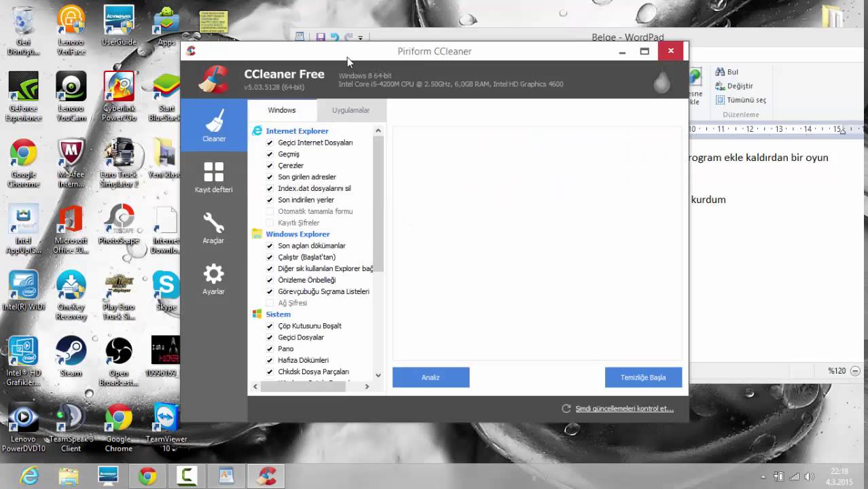Open Lenovo YouCam desktop shortcut
This screenshot has height=489, width=868.
click(x=71, y=96)
